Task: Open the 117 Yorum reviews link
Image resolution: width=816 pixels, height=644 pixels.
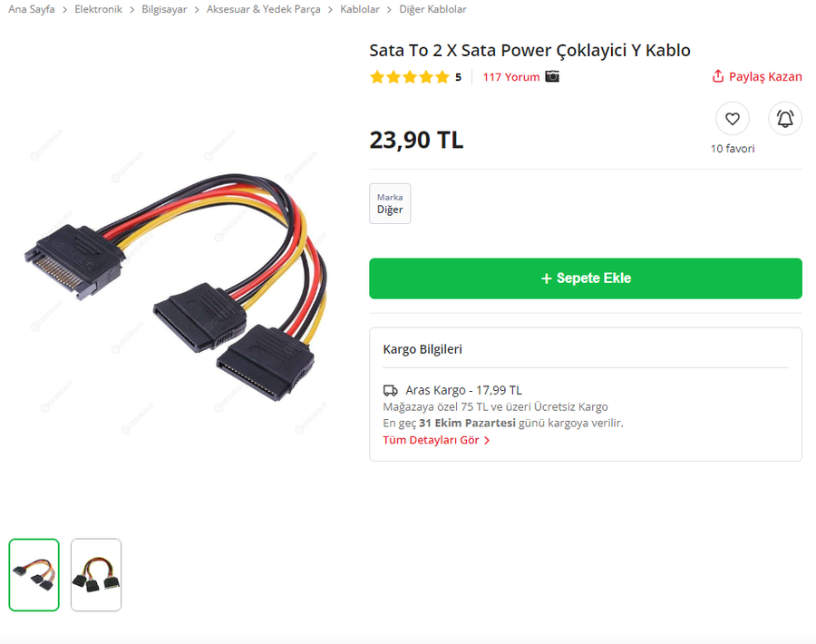Action: point(511,77)
